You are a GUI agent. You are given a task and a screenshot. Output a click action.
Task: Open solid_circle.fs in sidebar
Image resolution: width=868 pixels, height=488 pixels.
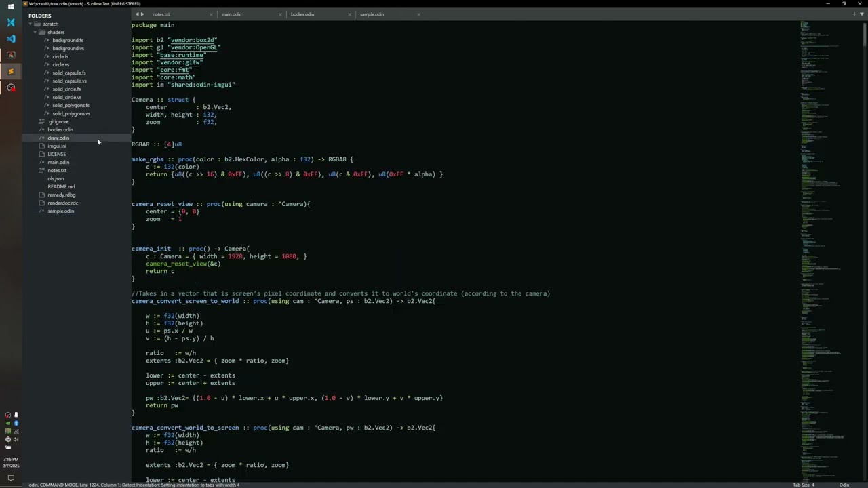point(66,89)
